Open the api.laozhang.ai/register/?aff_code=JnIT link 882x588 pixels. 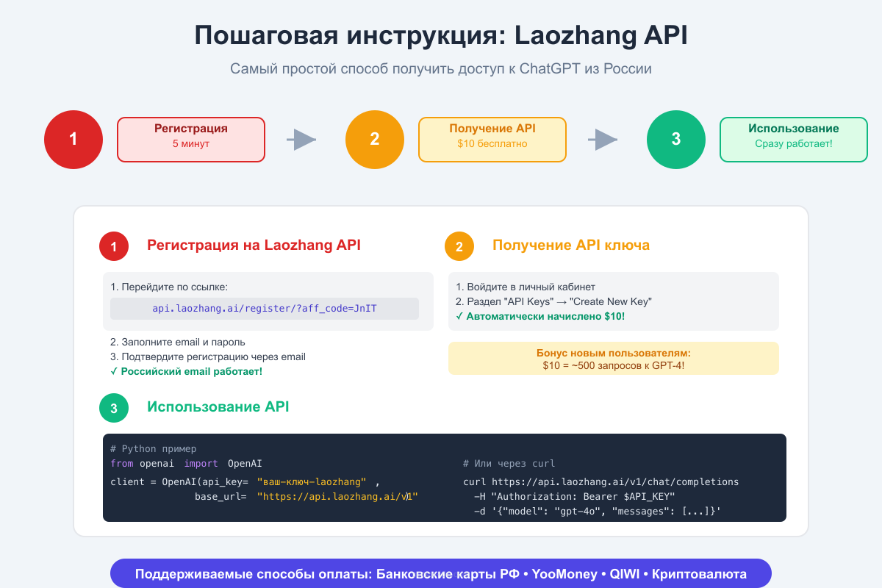[x=265, y=309]
